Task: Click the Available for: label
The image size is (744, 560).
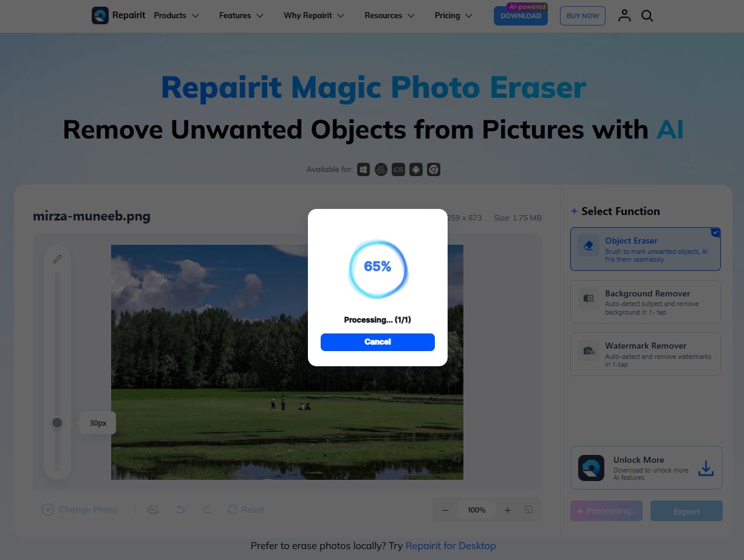Action: point(330,169)
